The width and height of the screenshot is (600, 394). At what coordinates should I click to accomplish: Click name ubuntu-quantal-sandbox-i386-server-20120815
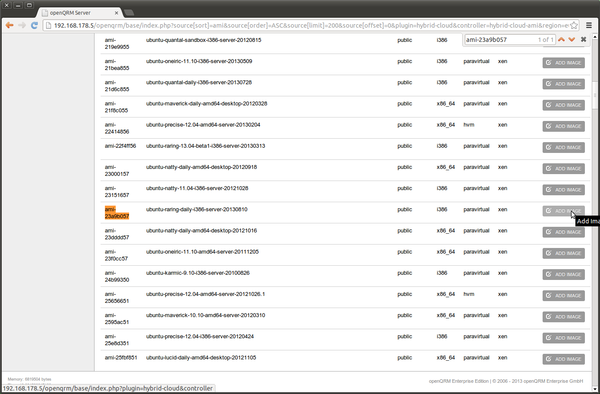click(204, 40)
